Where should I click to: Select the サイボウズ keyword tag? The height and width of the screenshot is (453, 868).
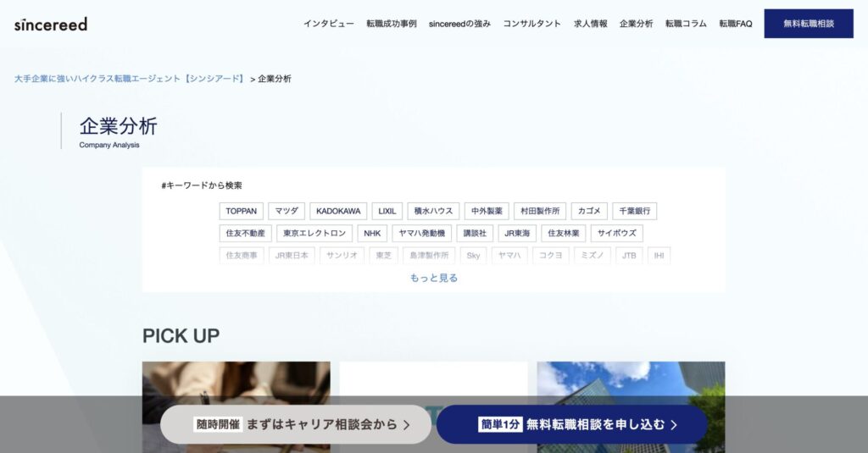[617, 233]
